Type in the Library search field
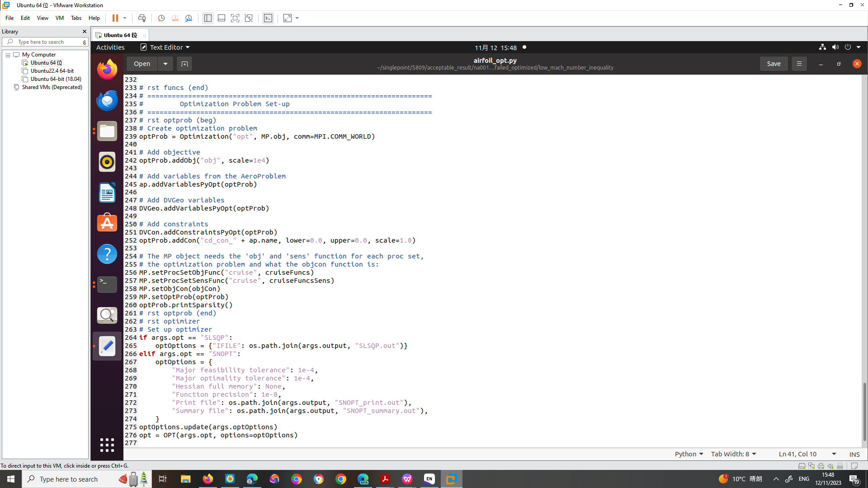 pos(45,42)
